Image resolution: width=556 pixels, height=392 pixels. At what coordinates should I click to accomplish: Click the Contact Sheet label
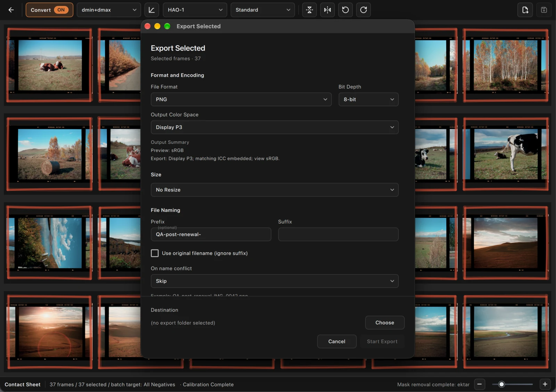click(x=23, y=384)
